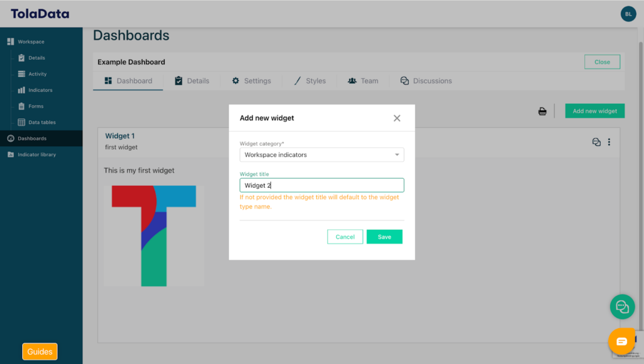Open Dashboards in the sidebar

pyautogui.click(x=32, y=139)
